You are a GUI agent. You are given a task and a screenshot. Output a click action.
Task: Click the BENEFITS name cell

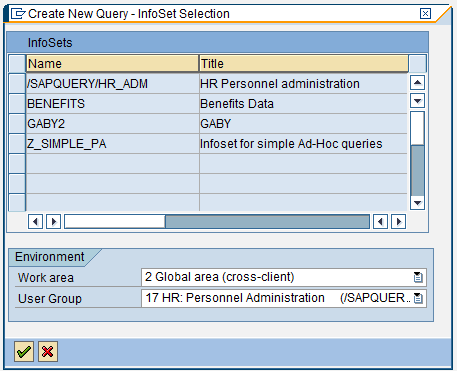tap(112, 103)
